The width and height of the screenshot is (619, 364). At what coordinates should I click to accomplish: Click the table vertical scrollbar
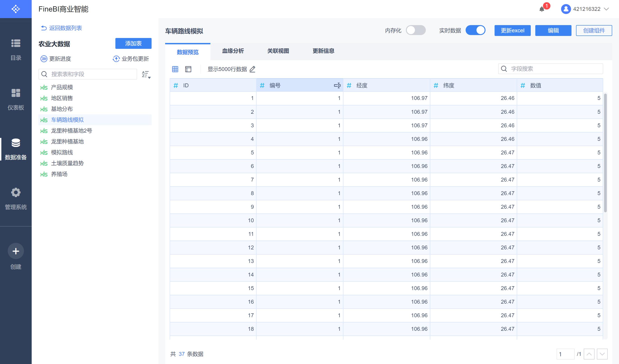point(605,153)
